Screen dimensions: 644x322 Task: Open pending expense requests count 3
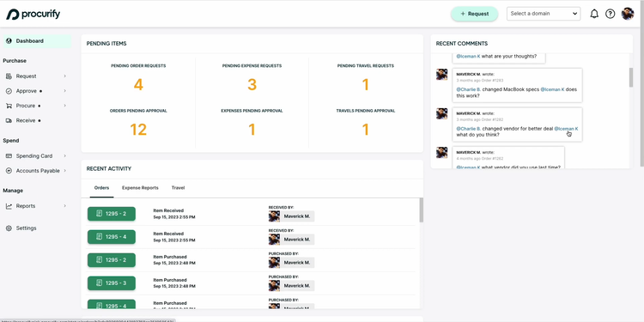[252, 85]
